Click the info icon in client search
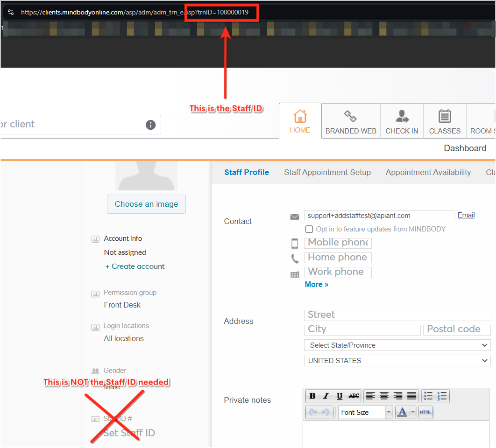Image resolution: width=496 pixels, height=448 pixels. tap(150, 125)
